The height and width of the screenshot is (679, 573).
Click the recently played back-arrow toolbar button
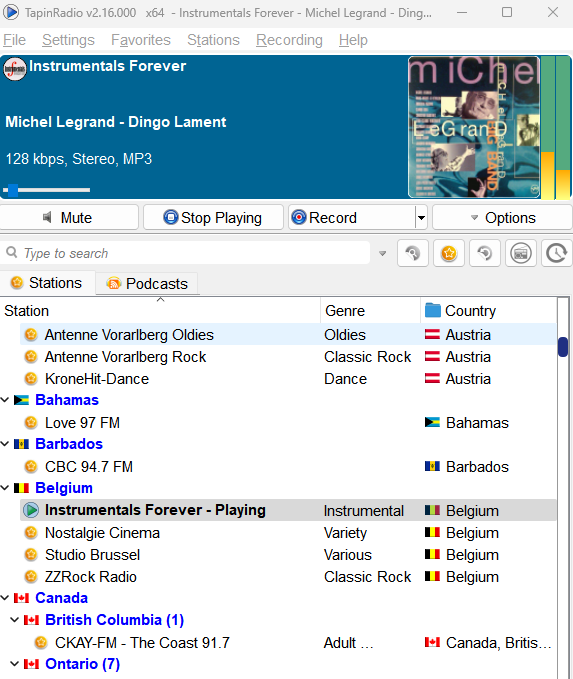pyautogui.click(x=485, y=253)
